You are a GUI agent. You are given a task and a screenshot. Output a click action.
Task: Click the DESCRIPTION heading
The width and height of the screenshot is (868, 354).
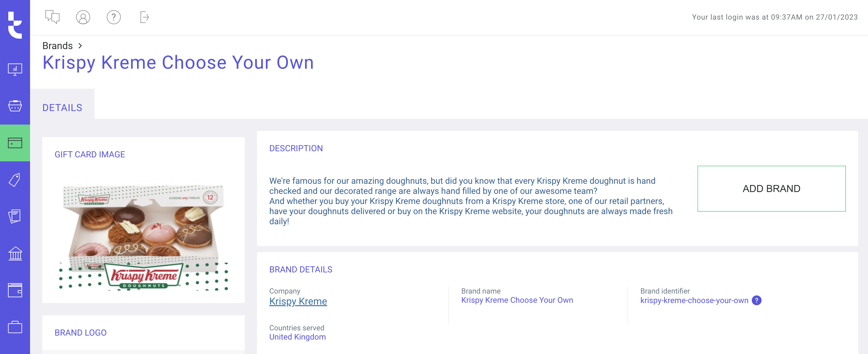click(x=296, y=148)
